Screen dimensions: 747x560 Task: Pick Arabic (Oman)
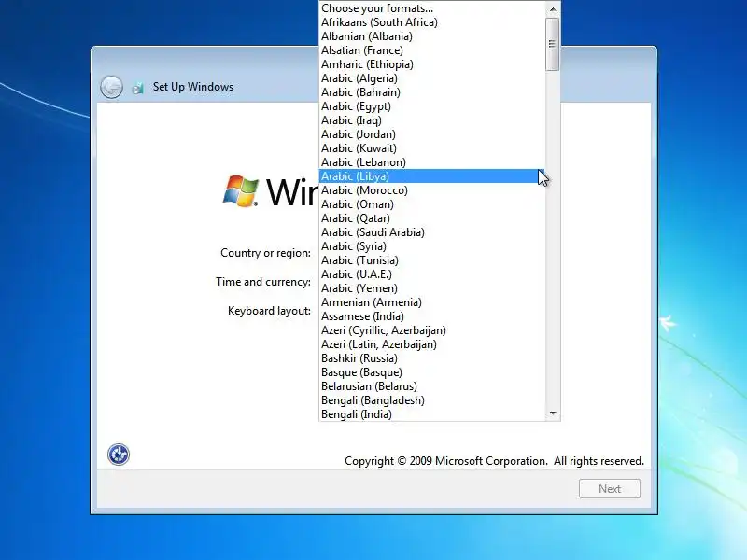click(431, 204)
